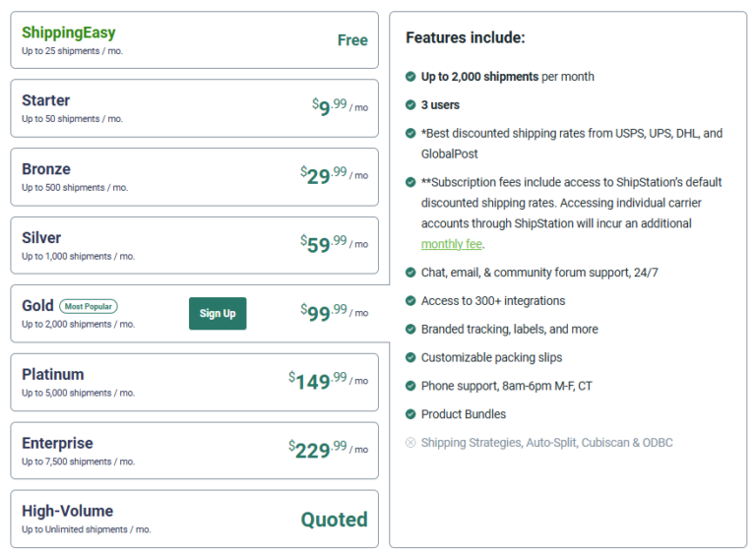This screenshot has width=756, height=555.
Task: Choose the Enterprise plan row
Action: (194, 451)
